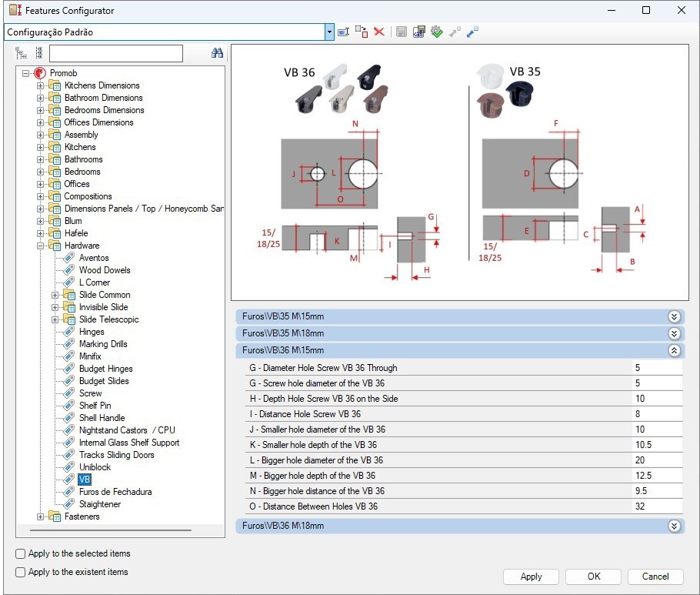
Task: Select Internal Glass Shelf Support item
Action: click(129, 443)
